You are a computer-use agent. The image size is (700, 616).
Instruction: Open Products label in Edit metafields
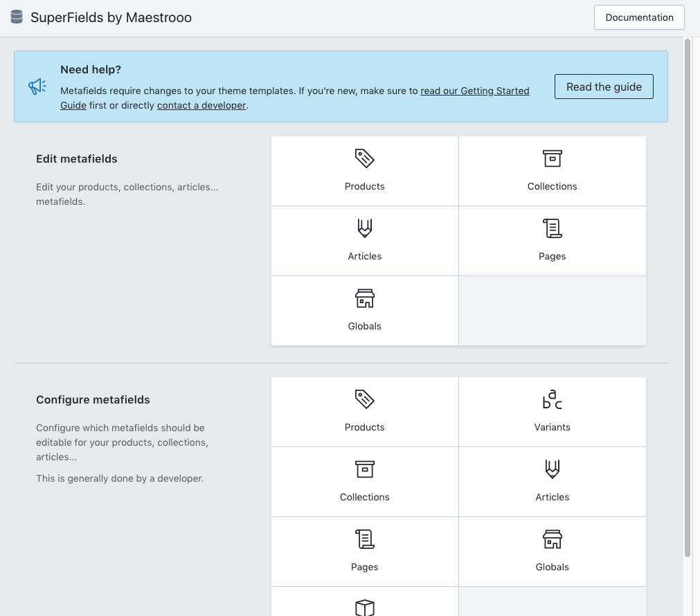click(x=364, y=186)
